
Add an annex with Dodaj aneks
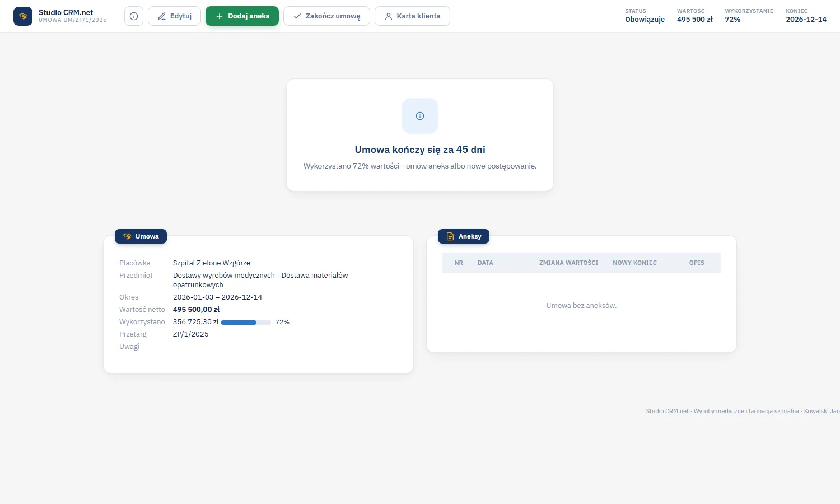(x=242, y=16)
